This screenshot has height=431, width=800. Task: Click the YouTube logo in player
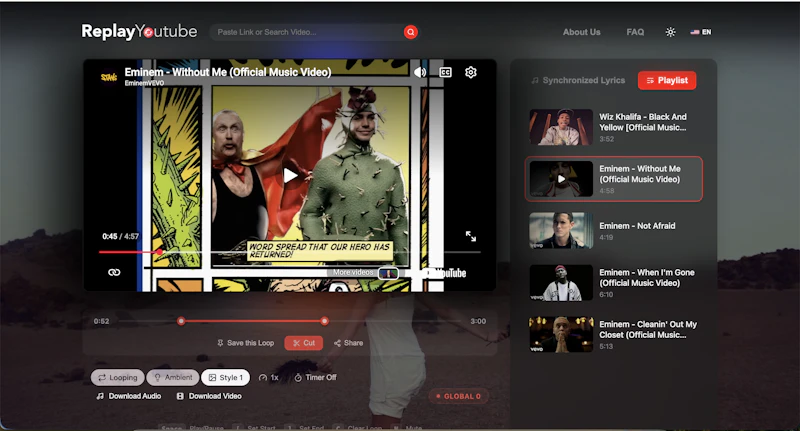(444, 273)
